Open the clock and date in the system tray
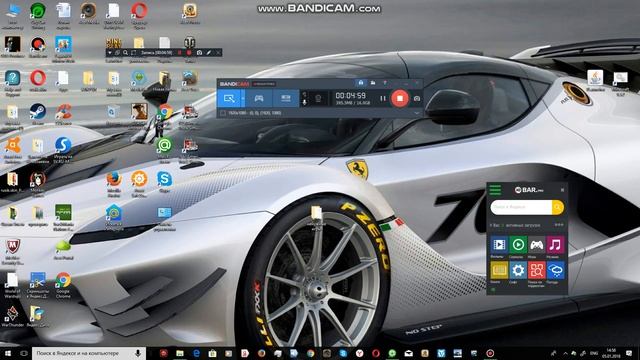This screenshot has height=360, width=640. pyautogui.click(x=611, y=353)
